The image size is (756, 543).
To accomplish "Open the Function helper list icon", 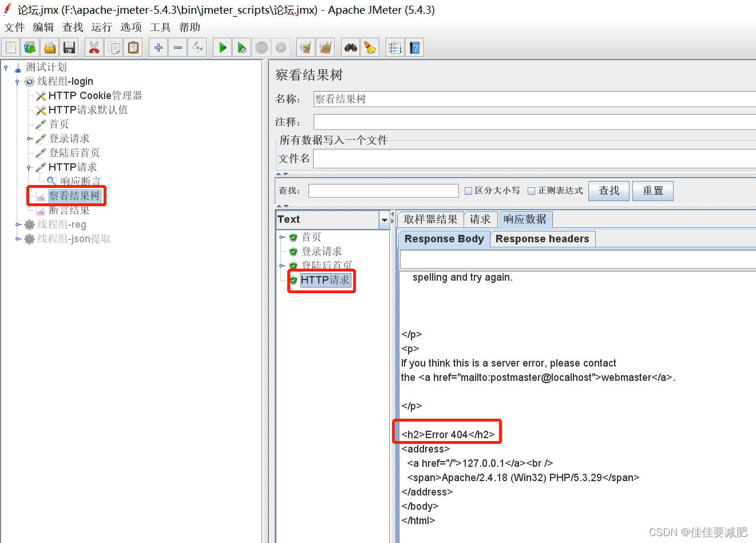I will [395, 48].
